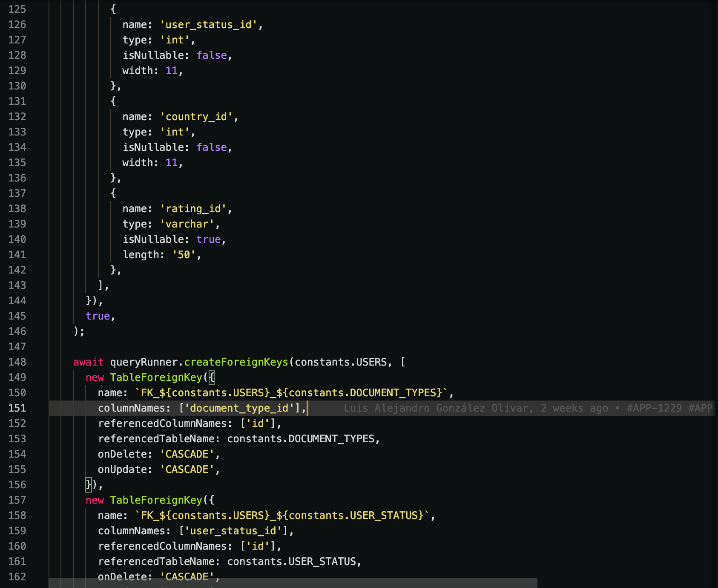Image resolution: width=718 pixels, height=588 pixels.
Task: Click the onUpdate 'CASCADE' value on line 155
Action: point(187,470)
